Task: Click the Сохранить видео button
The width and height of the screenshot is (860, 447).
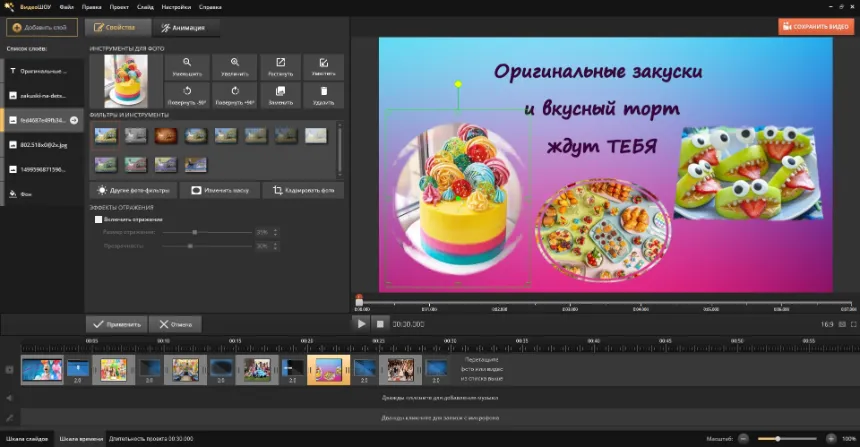Action: point(816,27)
